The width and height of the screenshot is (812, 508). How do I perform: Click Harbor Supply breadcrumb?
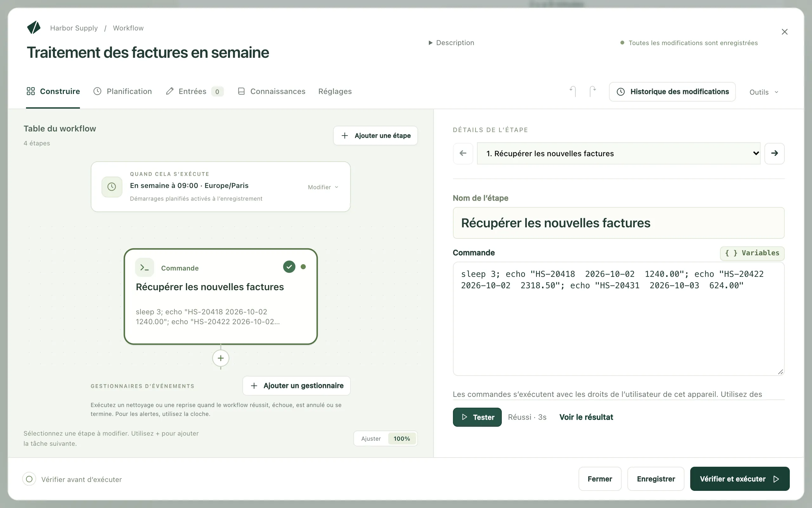74,28
